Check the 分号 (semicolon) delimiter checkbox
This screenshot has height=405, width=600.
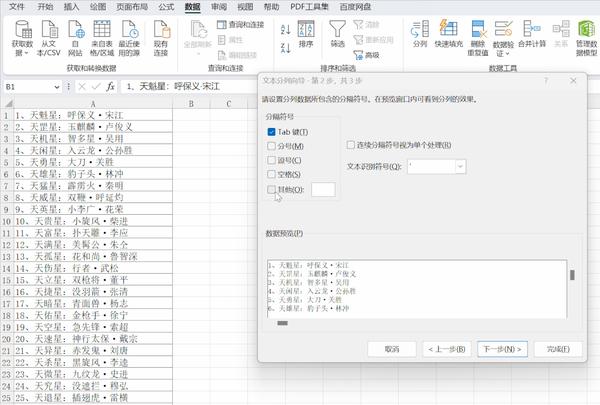271,146
